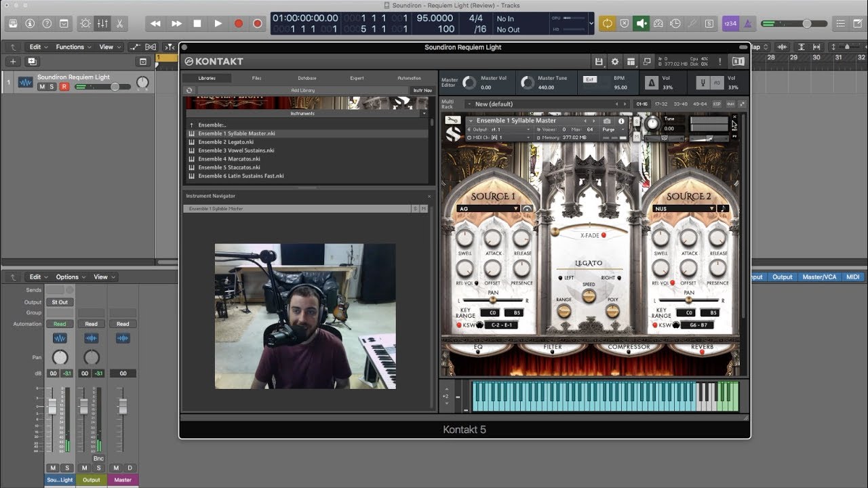Open Kontakt workspace layout icon

(631, 62)
